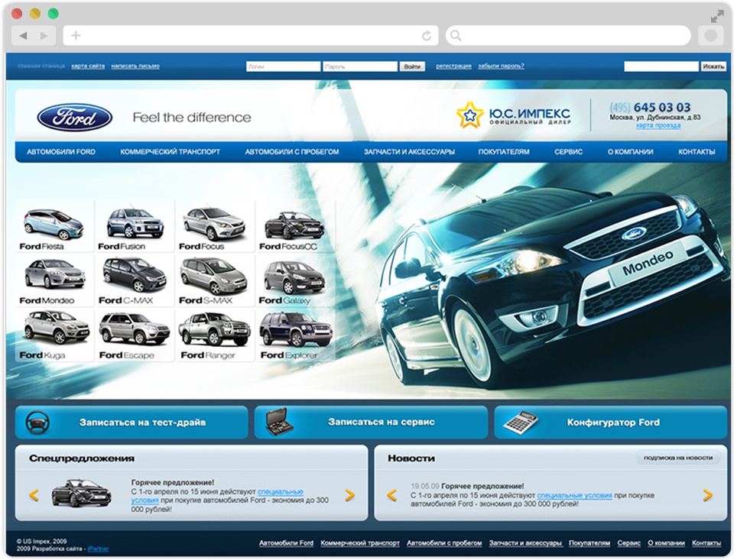Click footer link Коммерческий транспорт
This screenshot has width=734, height=560.
pos(360,542)
